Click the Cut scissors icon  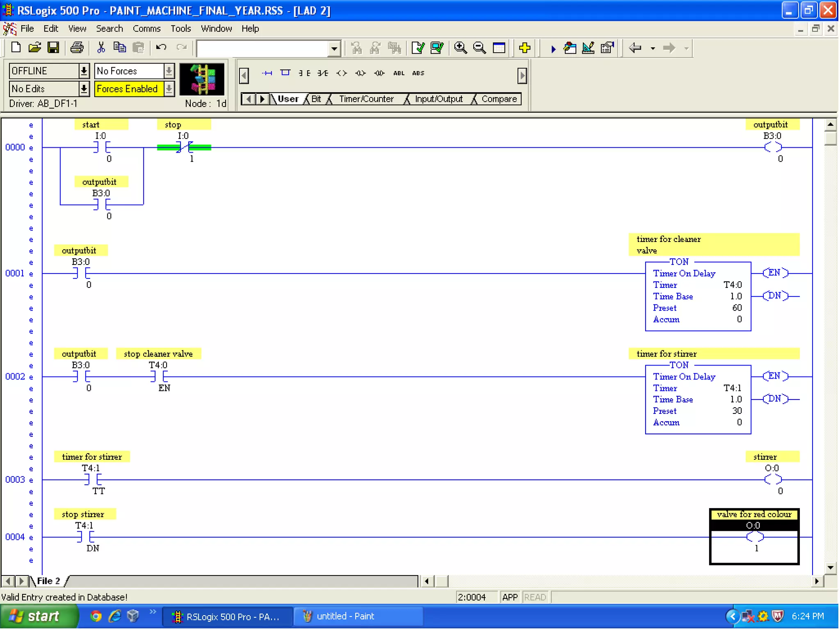(101, 48)
